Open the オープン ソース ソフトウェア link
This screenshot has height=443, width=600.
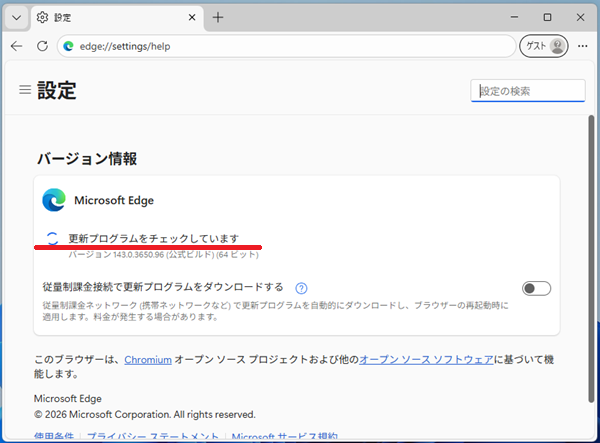(426, 359)
